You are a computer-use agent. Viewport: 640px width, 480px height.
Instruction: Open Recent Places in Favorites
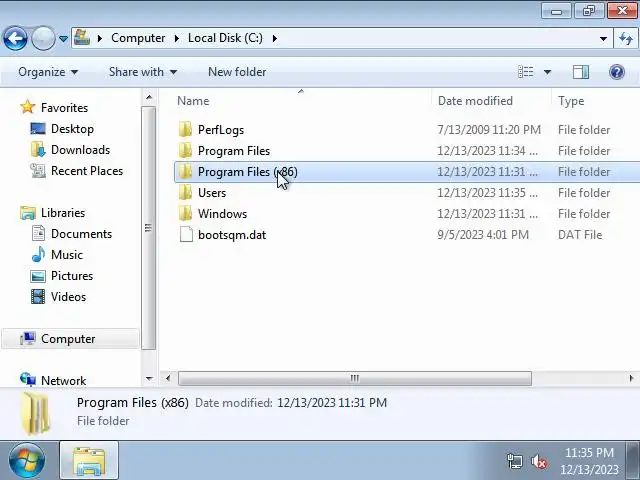(x=87, y=171)
